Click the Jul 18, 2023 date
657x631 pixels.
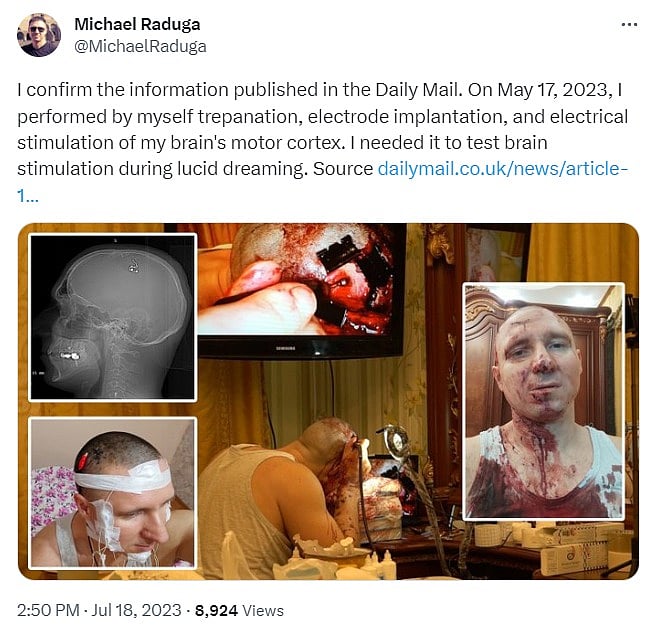tap(136, 610)
